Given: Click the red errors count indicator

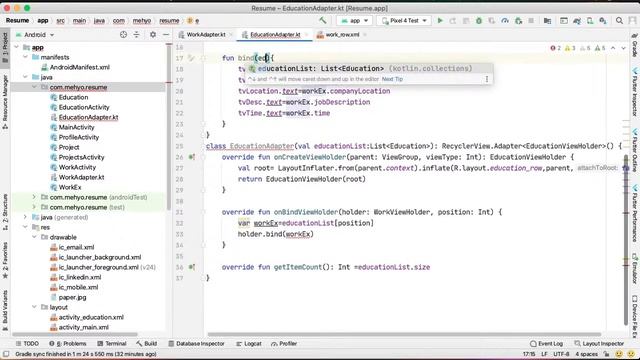Looking at the screenshot, I should 556,48.
